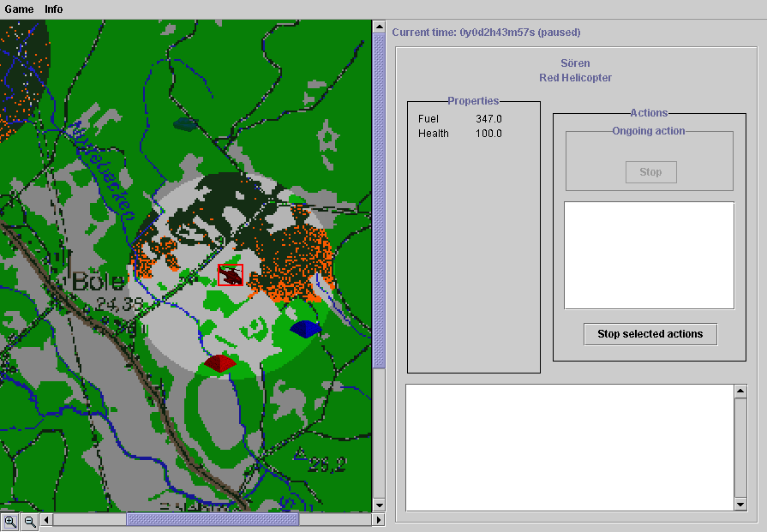The height and width of the screenshot is (532, 767).
Task: Click the zoom in magnifier icon
Action: (x=10, y=521)
